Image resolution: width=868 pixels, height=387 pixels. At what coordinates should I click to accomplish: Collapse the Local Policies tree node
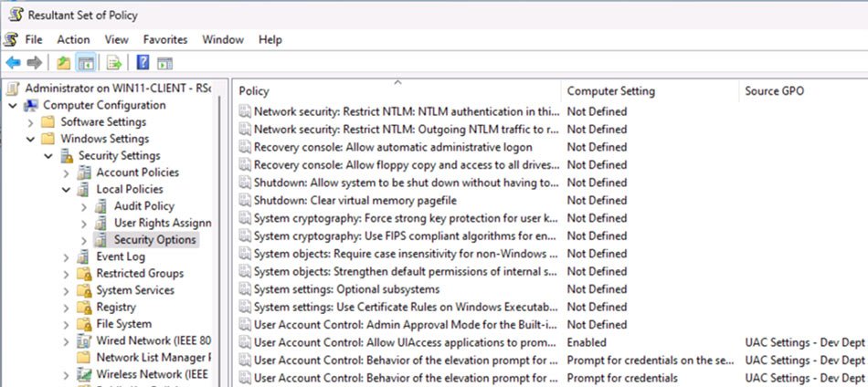tap(66, 190)
